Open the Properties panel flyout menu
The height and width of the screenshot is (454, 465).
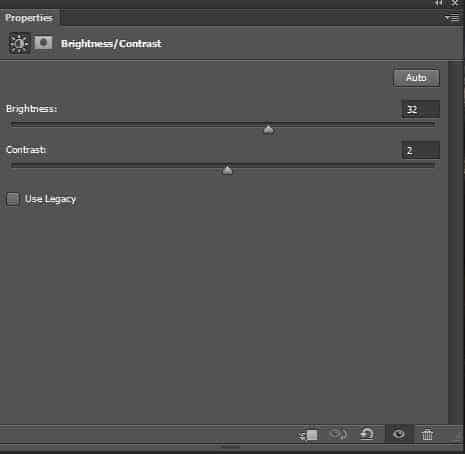coord(452,18)
